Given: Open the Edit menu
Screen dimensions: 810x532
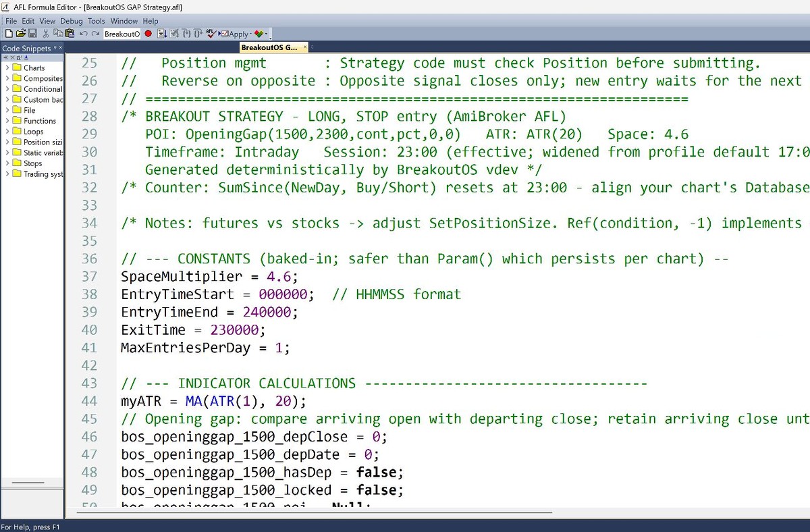Looking at the screenshot, I should pyautogui.click(x=28, y=21).
